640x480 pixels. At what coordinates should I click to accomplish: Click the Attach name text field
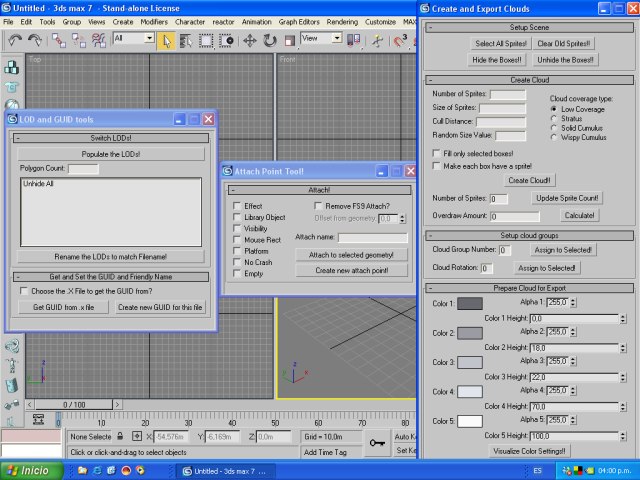(371, 238)
